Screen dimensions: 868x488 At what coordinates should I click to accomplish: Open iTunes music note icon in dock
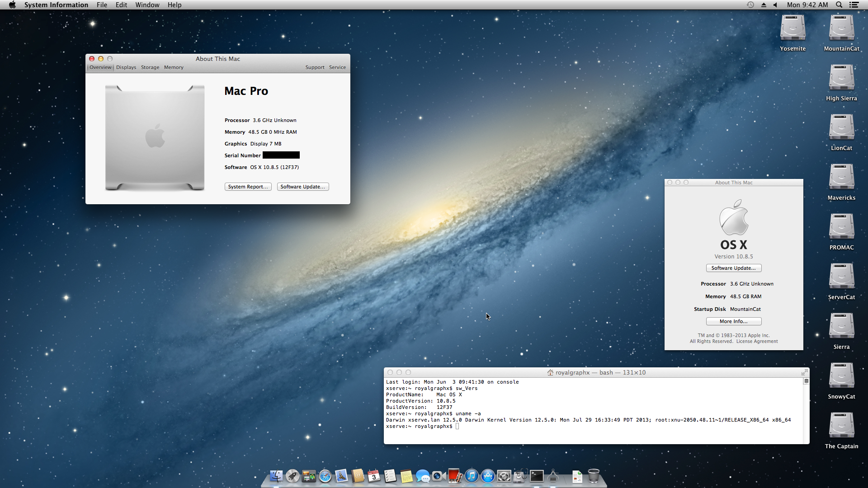(472, 476)
